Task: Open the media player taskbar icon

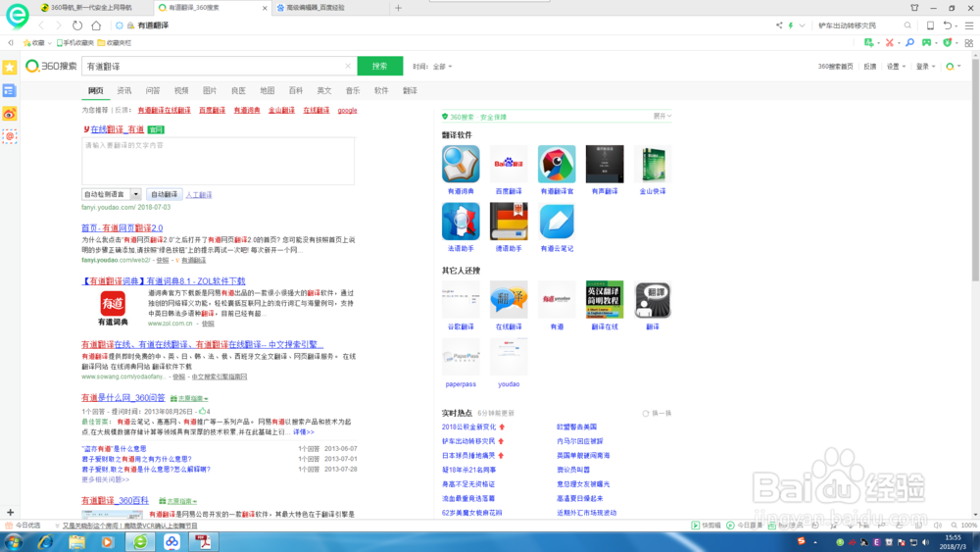Action: pos(108,541)
